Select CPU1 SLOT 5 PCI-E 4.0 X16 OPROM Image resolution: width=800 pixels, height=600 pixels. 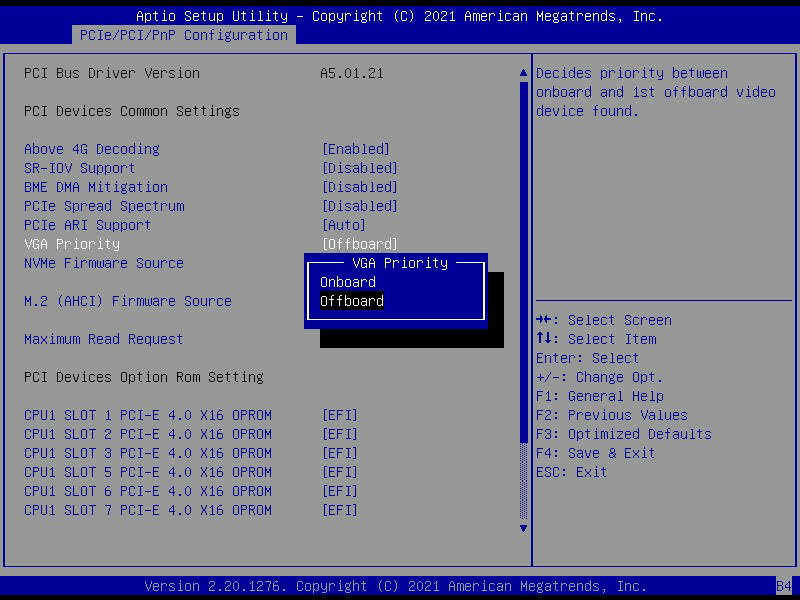[148, 472]
